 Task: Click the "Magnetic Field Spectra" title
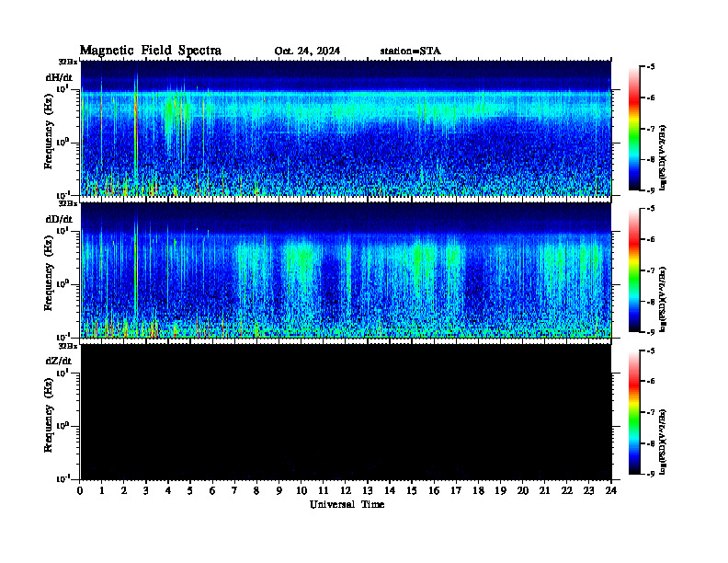click(151, 51)
